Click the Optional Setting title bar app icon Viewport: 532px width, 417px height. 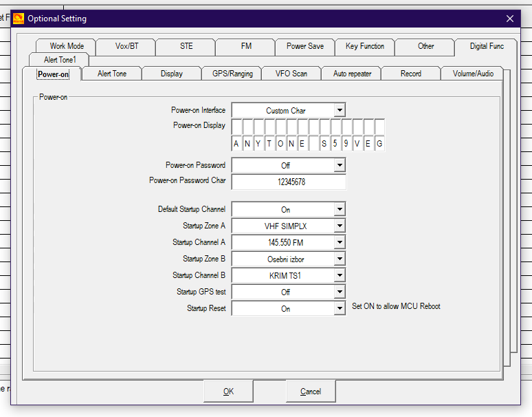pyautogui.click(x=19, y=19)
